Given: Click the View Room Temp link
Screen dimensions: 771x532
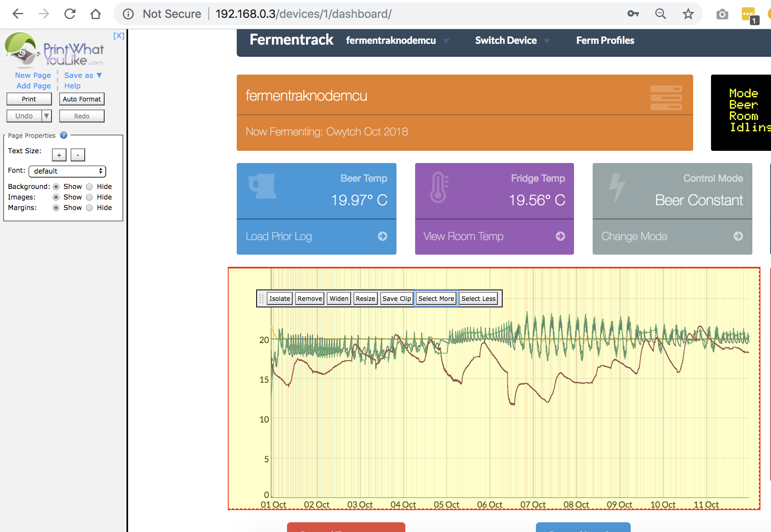Looking at the screenshot, I should pos(463,236).
